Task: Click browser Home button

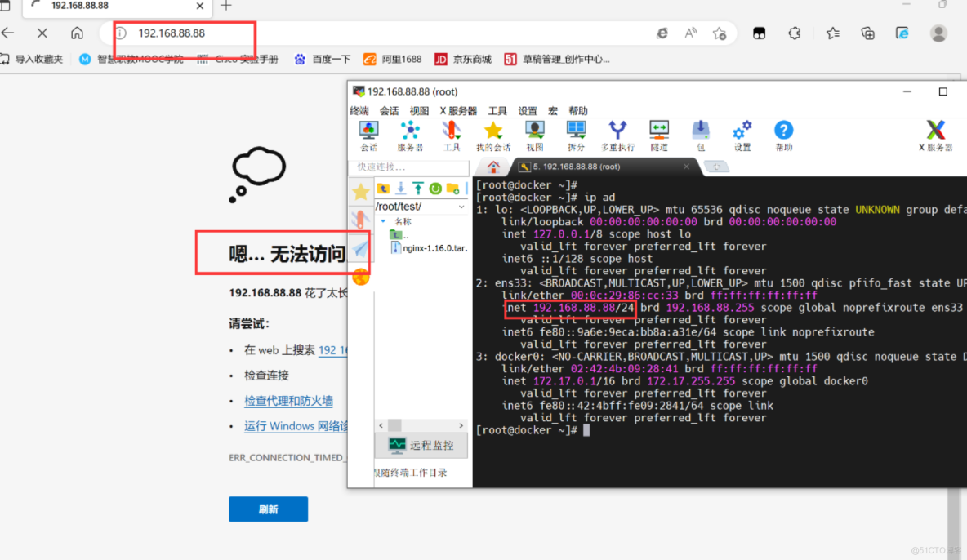Action: click(x=77, y=33)
